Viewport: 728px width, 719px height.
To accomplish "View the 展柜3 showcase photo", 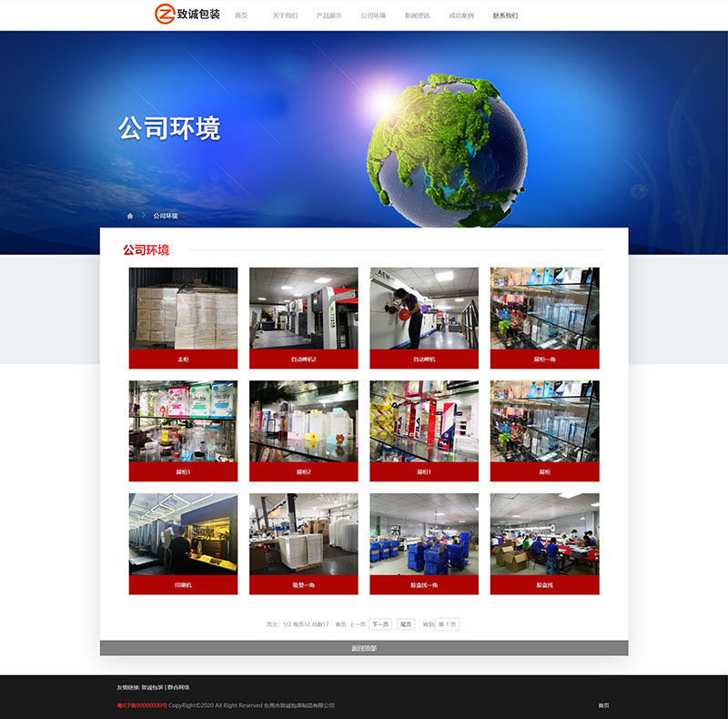I will pos(183,420).
